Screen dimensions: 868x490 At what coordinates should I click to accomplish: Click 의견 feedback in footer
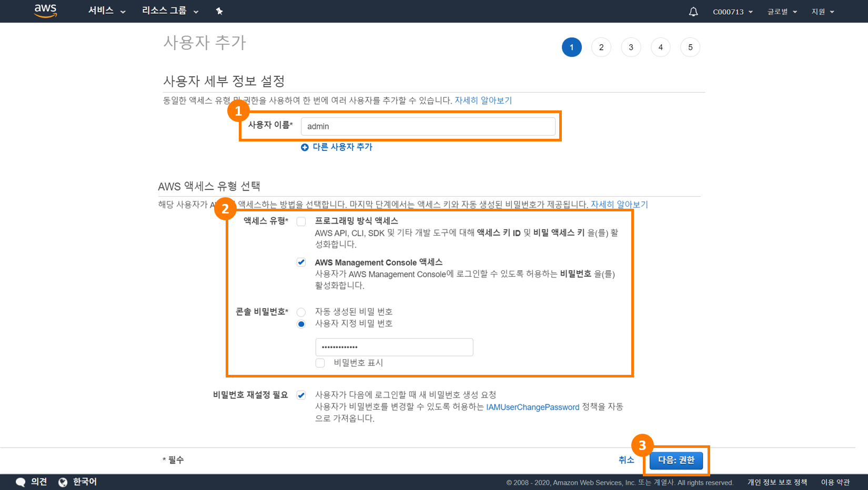point(39,482)
